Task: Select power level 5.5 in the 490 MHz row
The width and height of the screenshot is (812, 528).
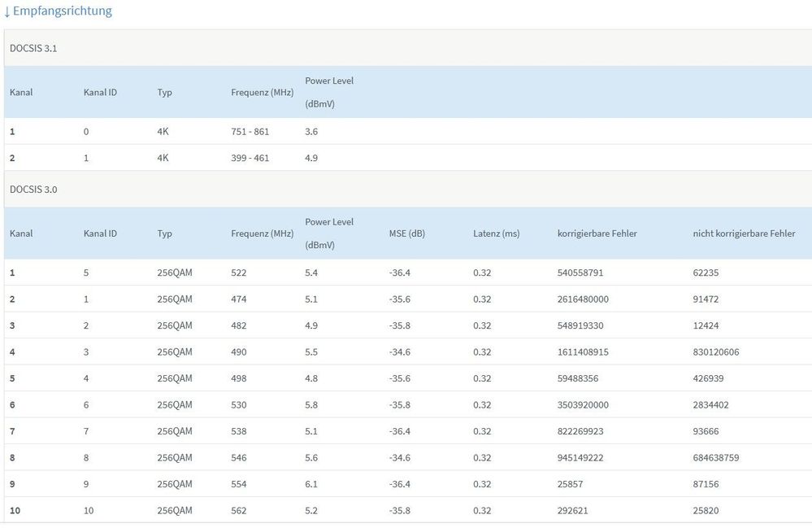Action: 311,351
